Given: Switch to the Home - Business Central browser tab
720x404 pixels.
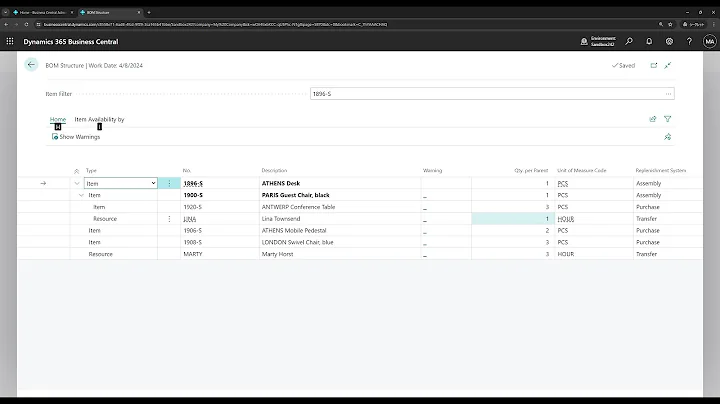Looking at the screenshot, I should point(43,12).
